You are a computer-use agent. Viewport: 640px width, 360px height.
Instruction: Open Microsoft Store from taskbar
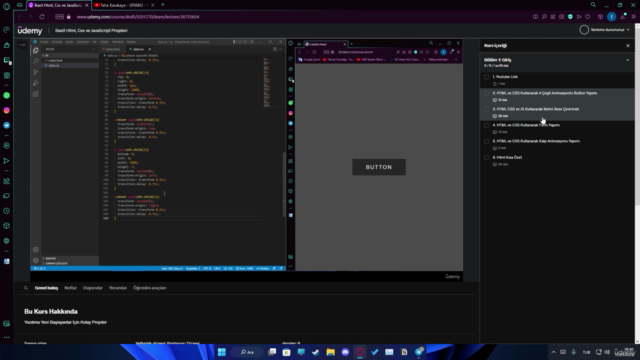[287, 352]
